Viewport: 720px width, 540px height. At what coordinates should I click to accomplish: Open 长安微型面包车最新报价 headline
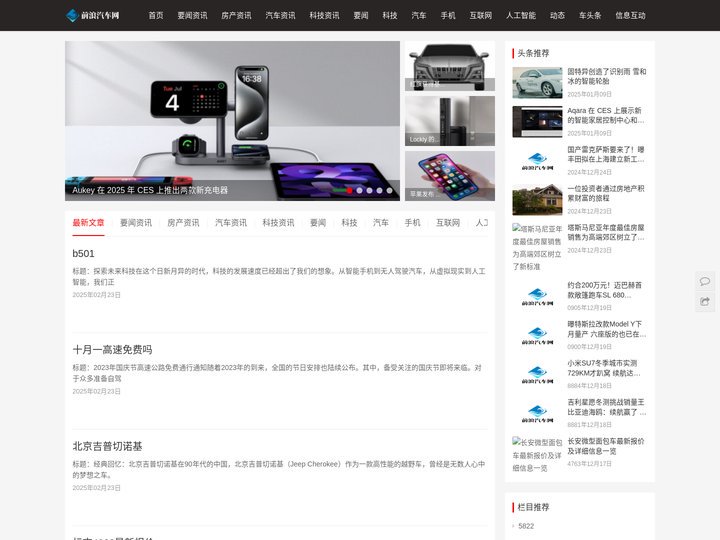click(606, 446)
